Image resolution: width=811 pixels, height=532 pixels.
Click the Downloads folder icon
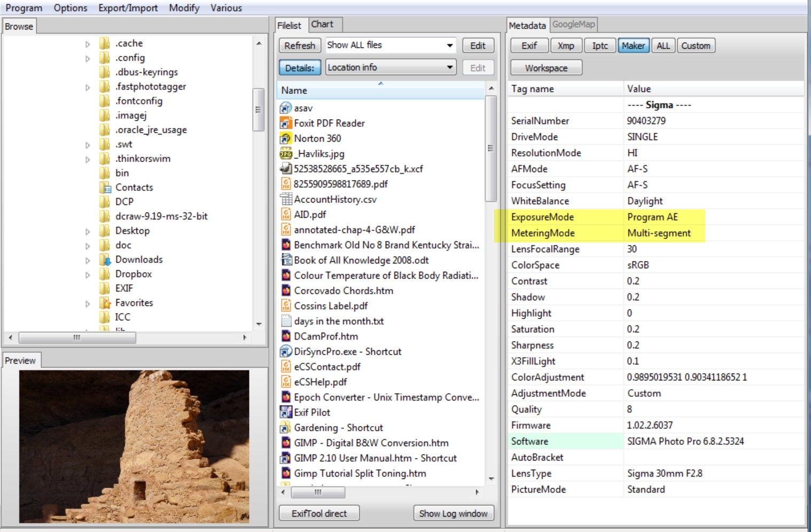(105, 260)
